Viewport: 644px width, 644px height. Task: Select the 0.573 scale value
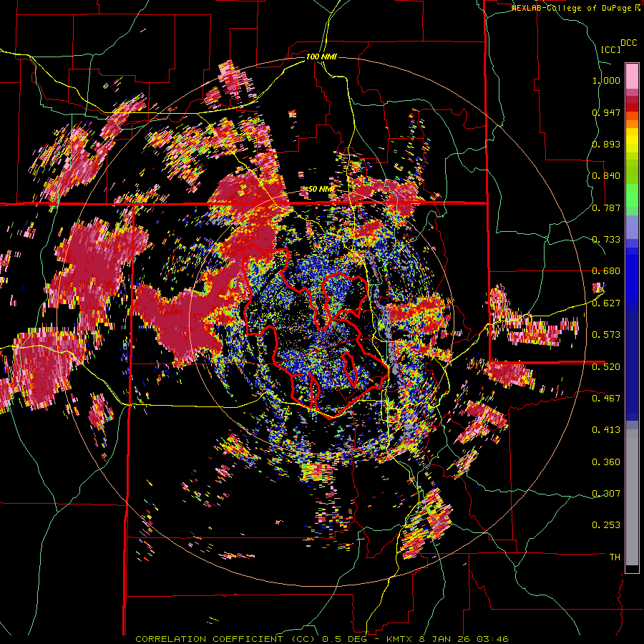pyautogui.click(x=606, y=335)
